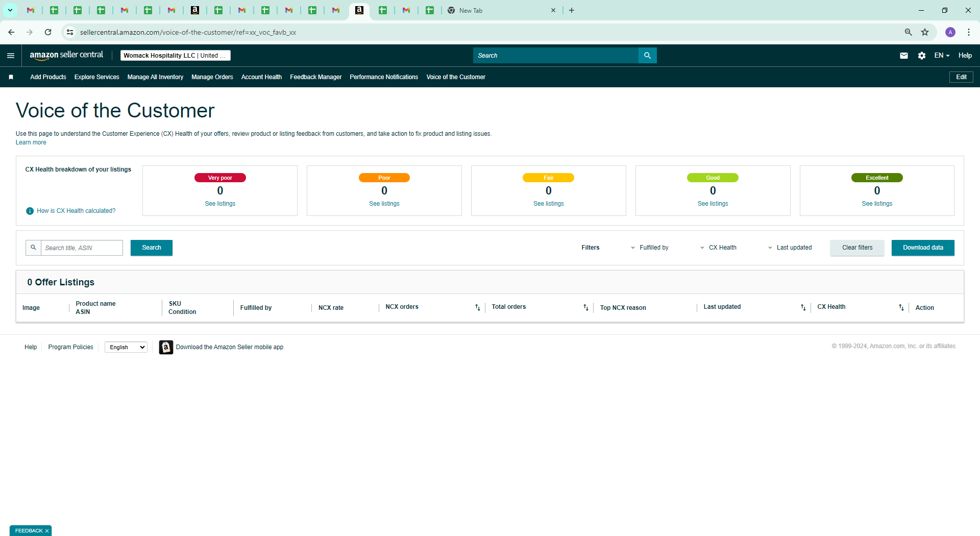This screenshot has height=536, width=980.
Task: Bookmark this page with the star icon
Action: 925,32
